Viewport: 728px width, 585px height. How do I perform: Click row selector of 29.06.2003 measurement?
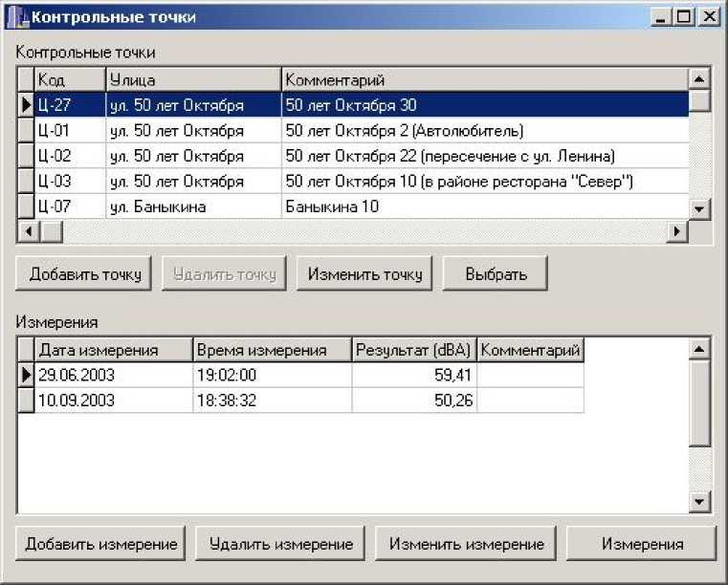tap(26, 375)
